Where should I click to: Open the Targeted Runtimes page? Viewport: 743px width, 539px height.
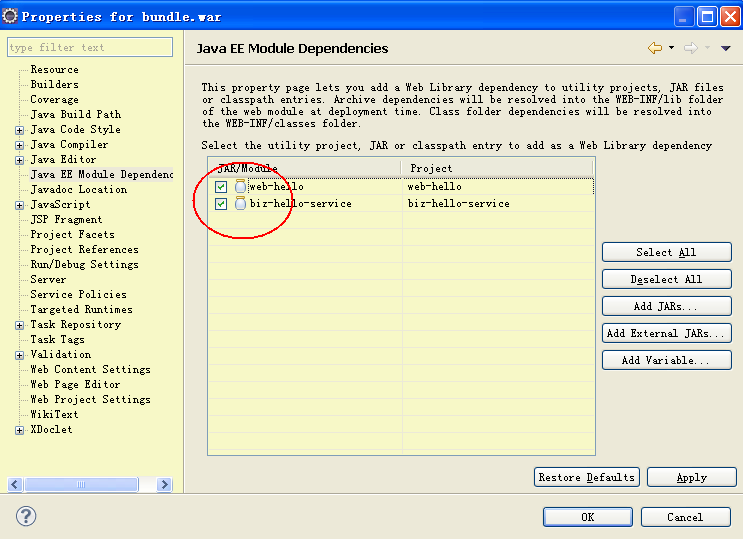pos(82,310)
